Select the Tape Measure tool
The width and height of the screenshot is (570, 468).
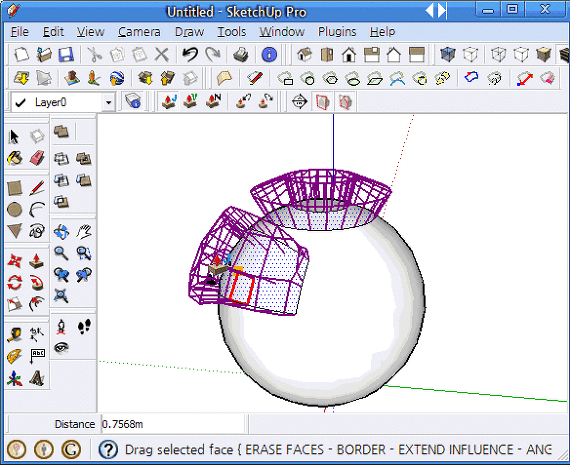[x=15, y=335]
